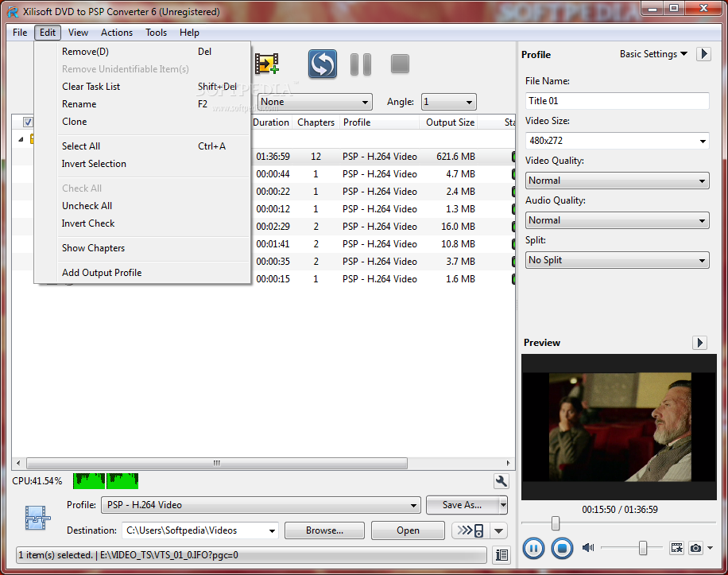Image resolution: width=728 pixels, height=575 pixels.
Task: Open the Basic Settings dropdown
Action: click(x=653, y=54)
